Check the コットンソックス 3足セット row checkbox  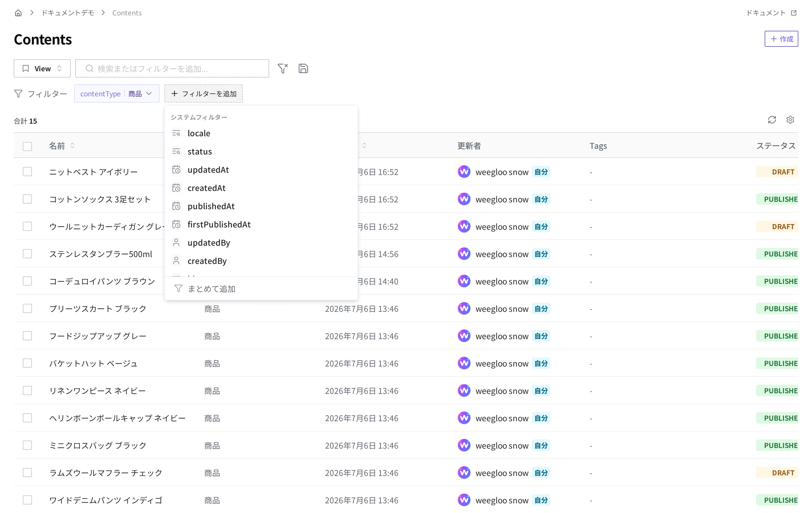coord(27,199)
